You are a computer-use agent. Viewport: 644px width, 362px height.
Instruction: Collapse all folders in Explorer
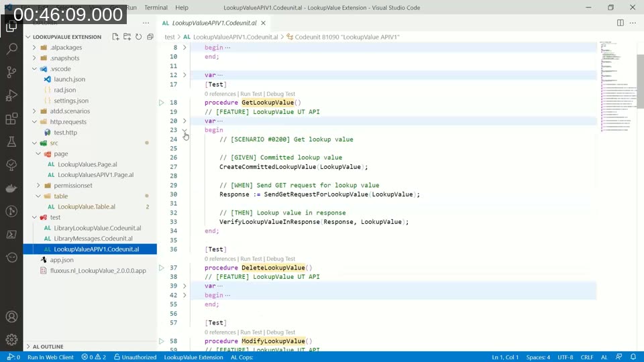click(150, 37)
